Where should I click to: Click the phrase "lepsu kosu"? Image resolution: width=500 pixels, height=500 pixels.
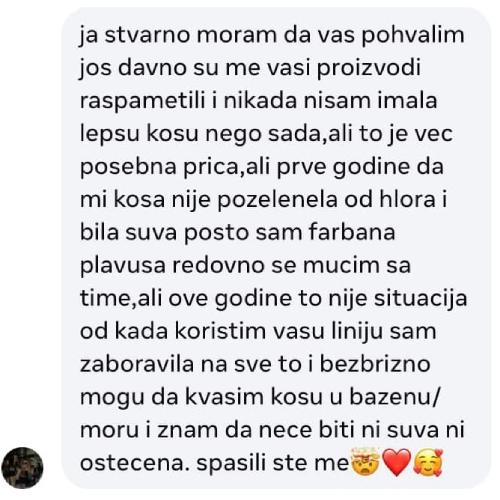(x=139, y=135)
